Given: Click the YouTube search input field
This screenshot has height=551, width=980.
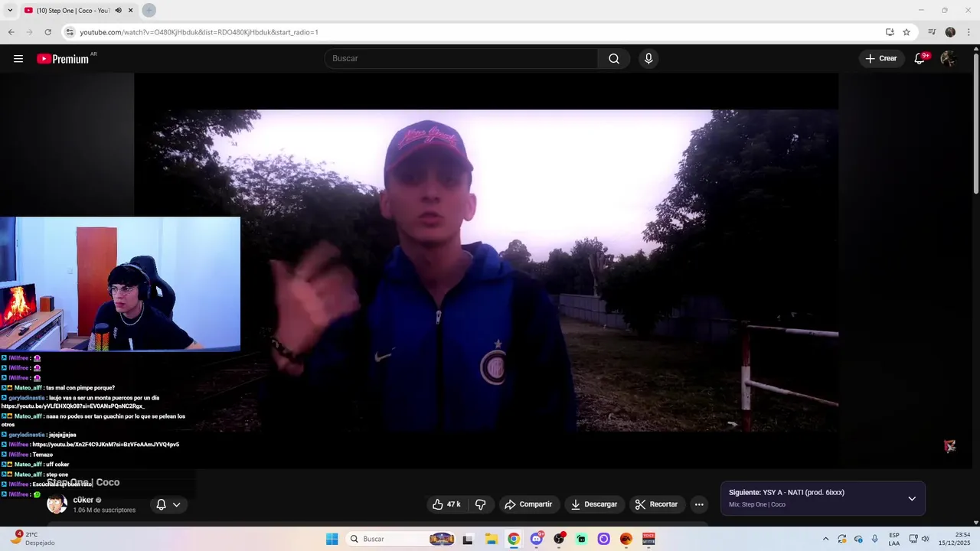Looking at the screenshot, I should pyautogui.click(x=462, y=59).
